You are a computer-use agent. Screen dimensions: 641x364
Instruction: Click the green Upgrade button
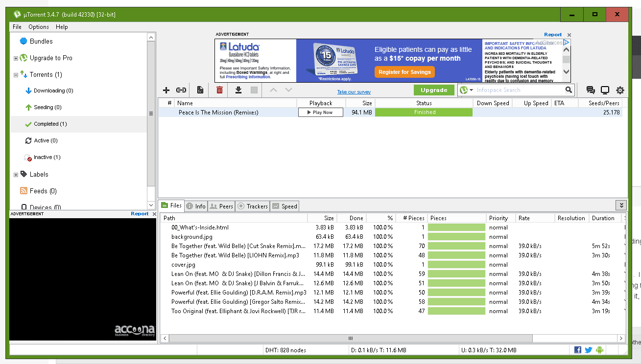click(434, 90)
